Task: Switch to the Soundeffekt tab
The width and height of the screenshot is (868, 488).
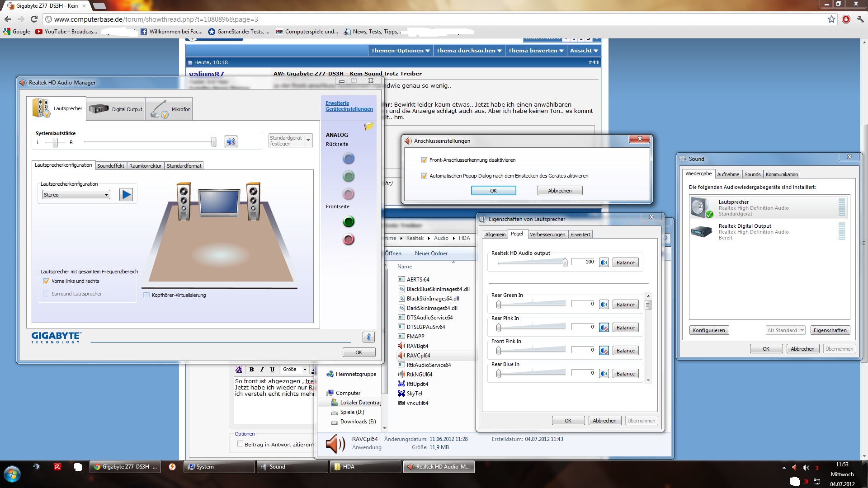Action: pyautogui.click(x=110, y=166)
